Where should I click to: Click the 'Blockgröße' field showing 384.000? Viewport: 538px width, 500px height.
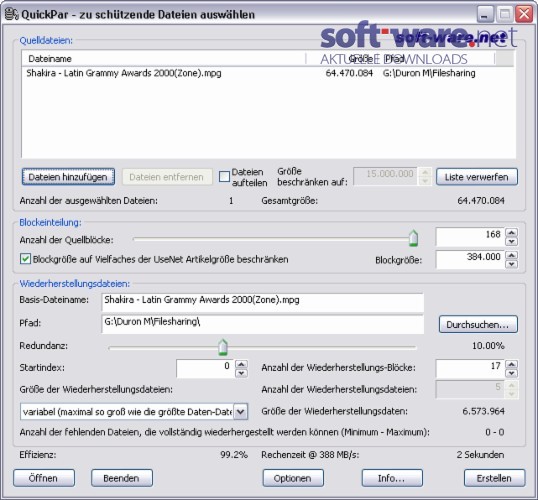tap(470, 259)
